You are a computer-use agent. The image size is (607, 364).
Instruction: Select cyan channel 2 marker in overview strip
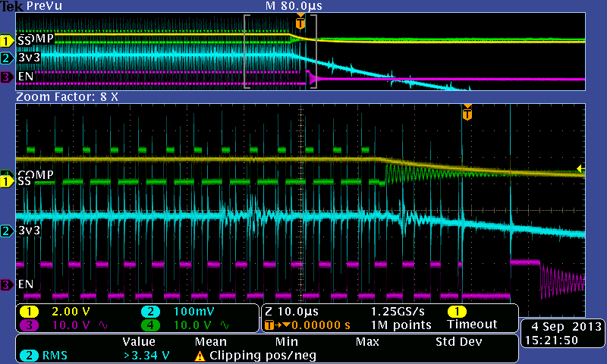pyautogui.click(x=7, y=58)
